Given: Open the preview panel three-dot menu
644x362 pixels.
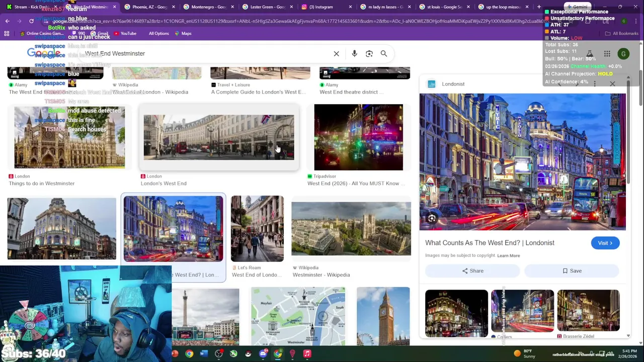Looking at the screenshot, I should (x=594, y=84).
